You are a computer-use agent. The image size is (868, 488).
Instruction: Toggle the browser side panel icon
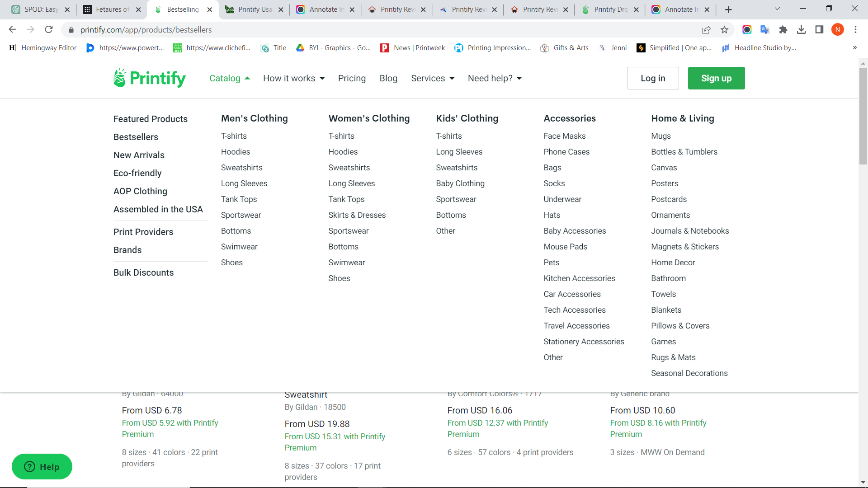[819, 30]
